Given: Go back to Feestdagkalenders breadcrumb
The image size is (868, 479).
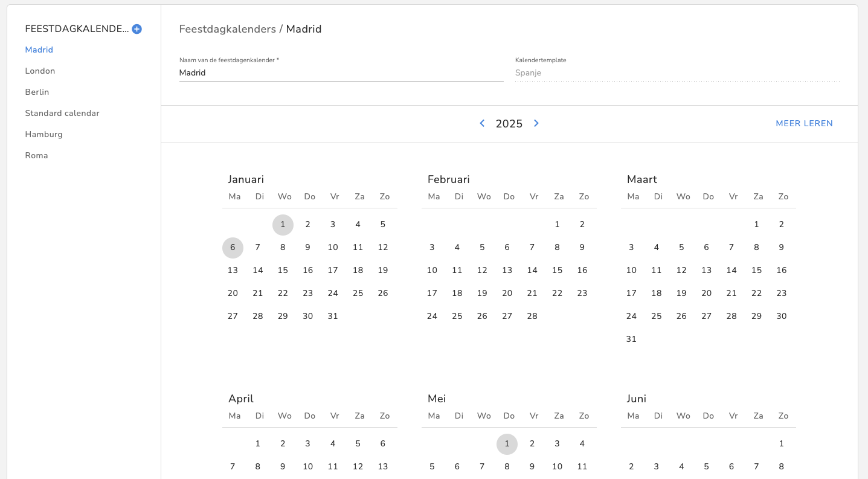Looking at the screenshot, I should tap(227, 29).
